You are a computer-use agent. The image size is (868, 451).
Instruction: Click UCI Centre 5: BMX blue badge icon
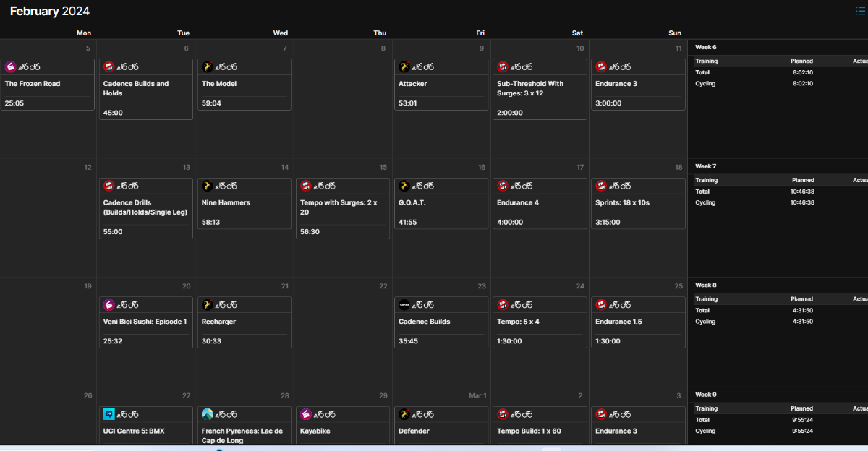point(109,415)
